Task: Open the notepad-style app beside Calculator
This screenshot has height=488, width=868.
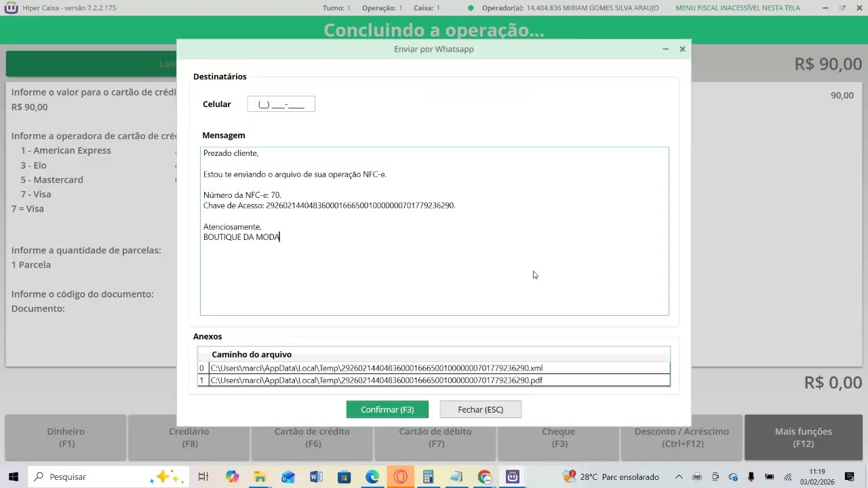Action: pos(456,476)
